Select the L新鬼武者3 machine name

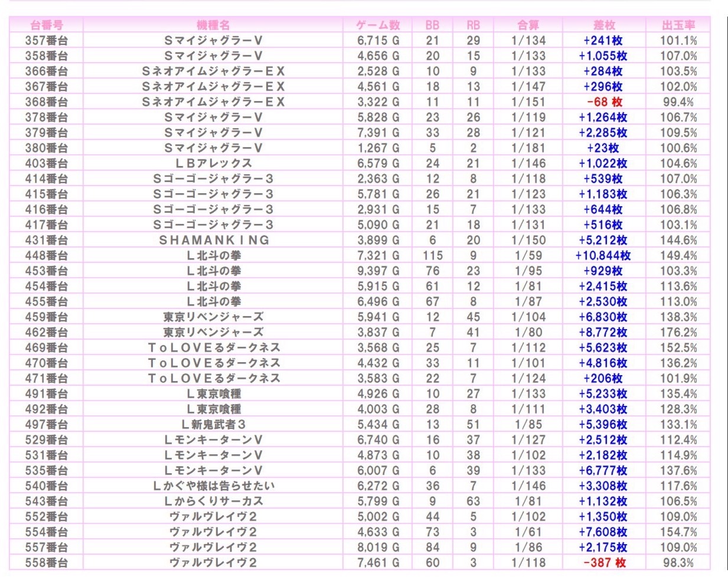tap(214, 424)
